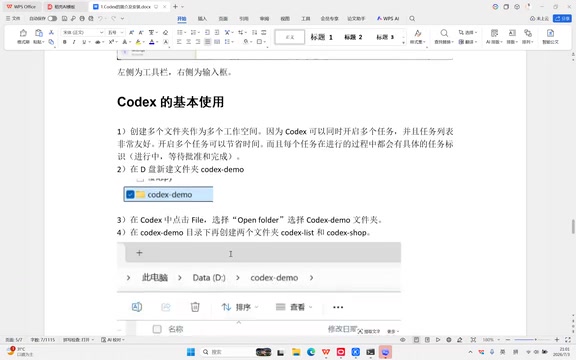The height and width of the screenshot is (360, 576).
Task: Expand the numbered list dropdown
Action: point(198,32)
